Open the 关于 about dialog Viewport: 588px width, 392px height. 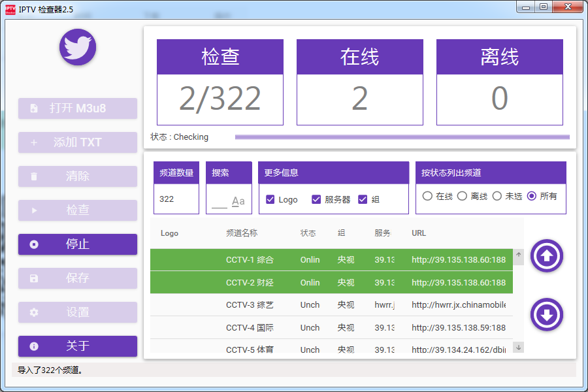pos(78,346)
